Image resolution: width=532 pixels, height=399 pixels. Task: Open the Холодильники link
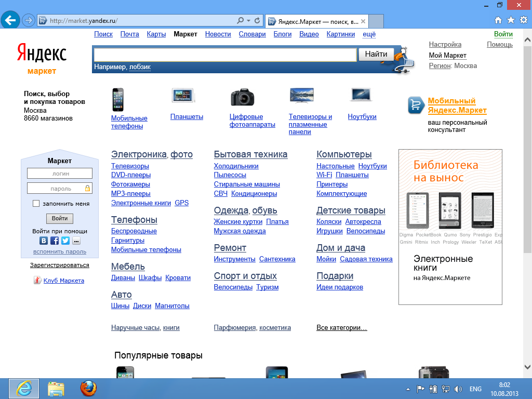pos(236,166)
